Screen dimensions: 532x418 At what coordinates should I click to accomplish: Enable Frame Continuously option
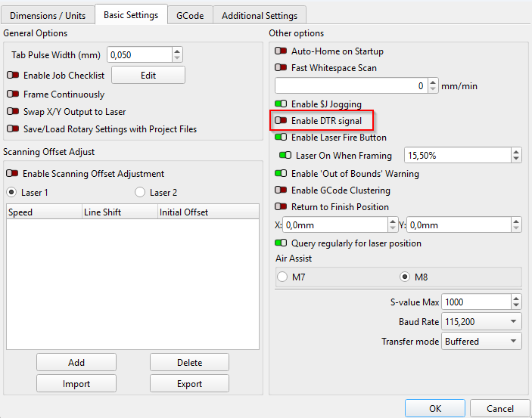14,94
